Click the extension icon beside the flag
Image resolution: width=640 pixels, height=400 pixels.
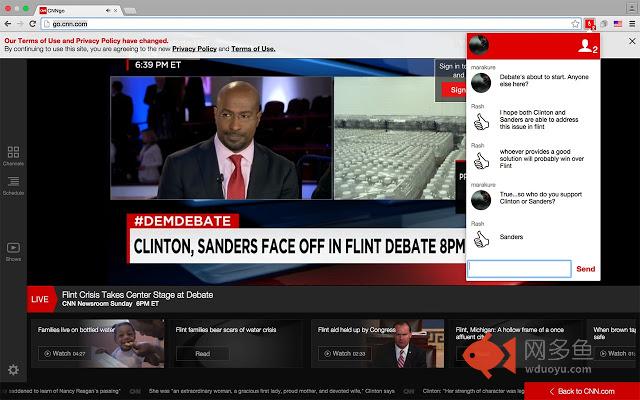point(604,24)
